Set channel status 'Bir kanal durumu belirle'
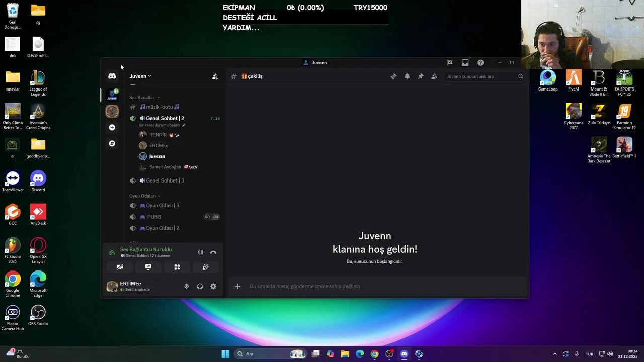Viewport: 644px width, 362px height. tap(162, 125)
